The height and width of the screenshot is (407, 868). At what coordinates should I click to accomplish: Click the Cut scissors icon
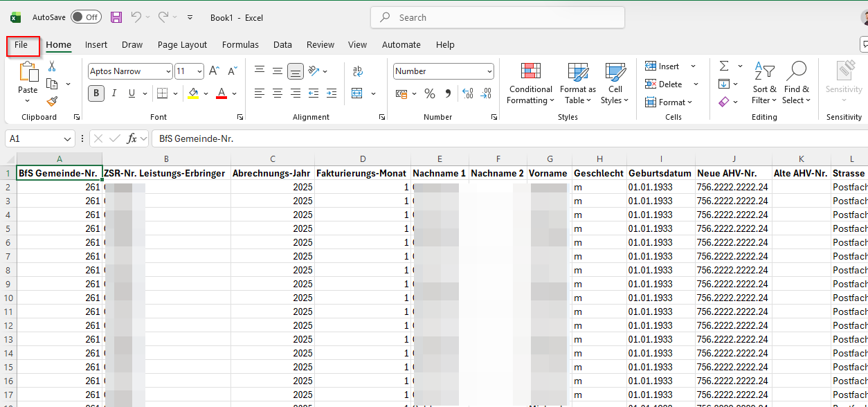tap(52, 66)
